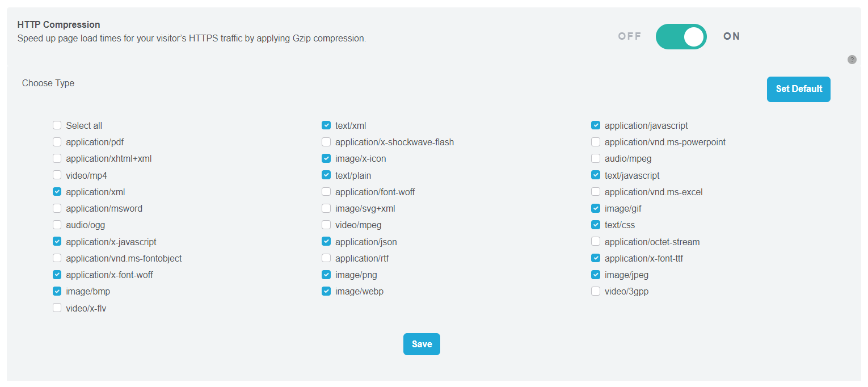
Task: Click the Set Default button
Action: pos(798,89)
